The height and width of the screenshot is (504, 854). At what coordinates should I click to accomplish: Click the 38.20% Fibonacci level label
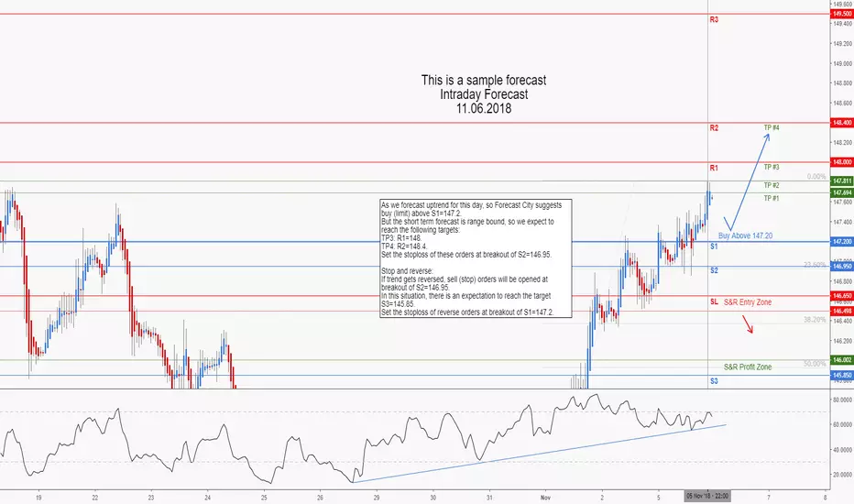[815, 320]
